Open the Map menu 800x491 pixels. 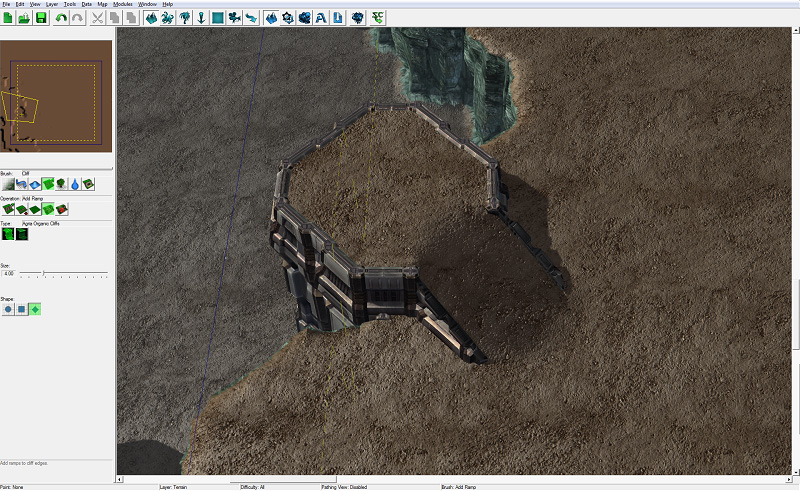(x=102, y=4)
